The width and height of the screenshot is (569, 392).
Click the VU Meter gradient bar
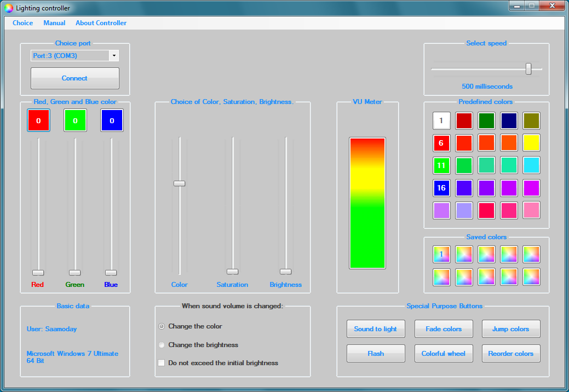point(367,203)
